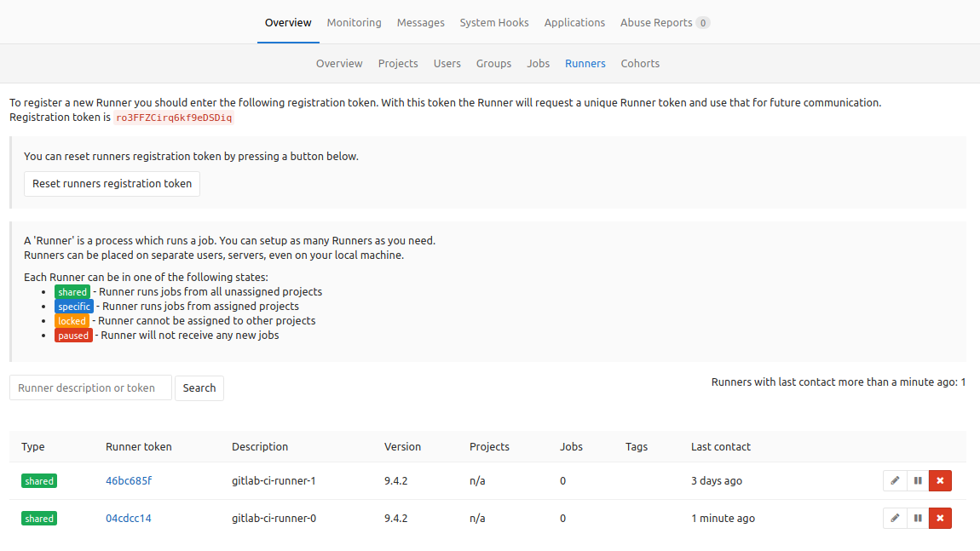The image size is (980, 551).
Task: Edit gitlab-ci-runner-0 using the pencil icon
Action: tap(894, 518)
